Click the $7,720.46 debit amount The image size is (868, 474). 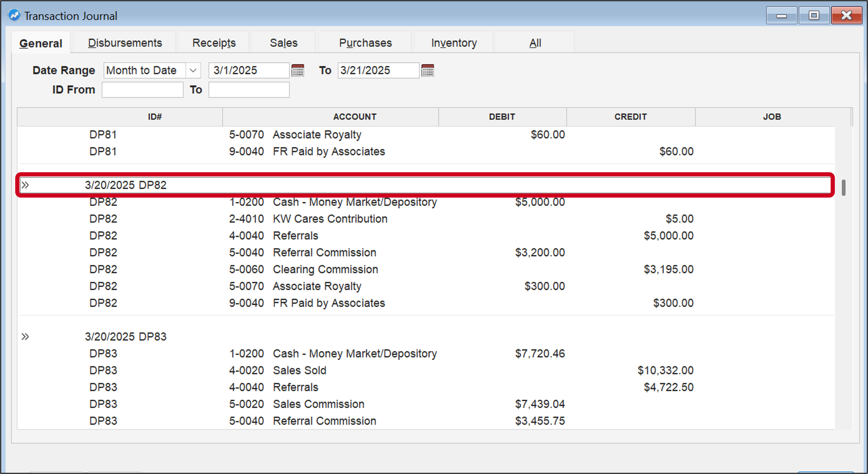[x=540, y=353]
